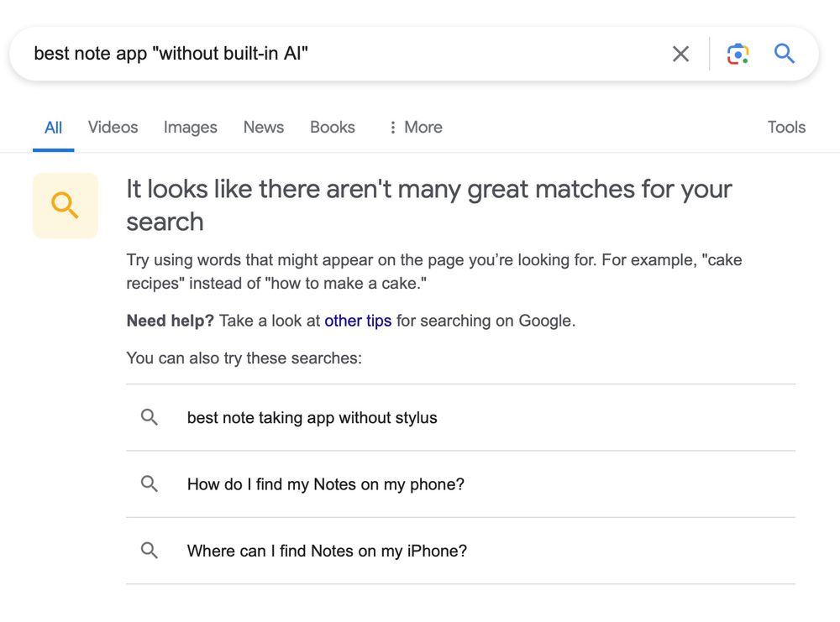This screenshot has width=840, height=622.
Task: Stay on the All results tab
Action: pos(53,127)
